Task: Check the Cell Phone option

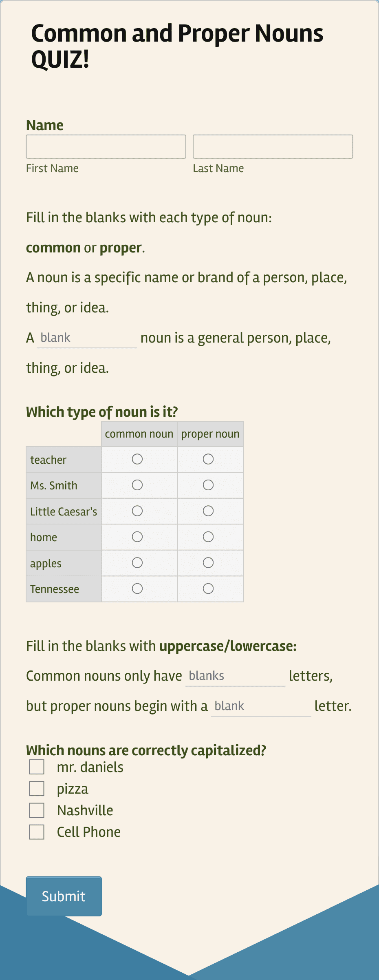Action: [x=37, y=832]
